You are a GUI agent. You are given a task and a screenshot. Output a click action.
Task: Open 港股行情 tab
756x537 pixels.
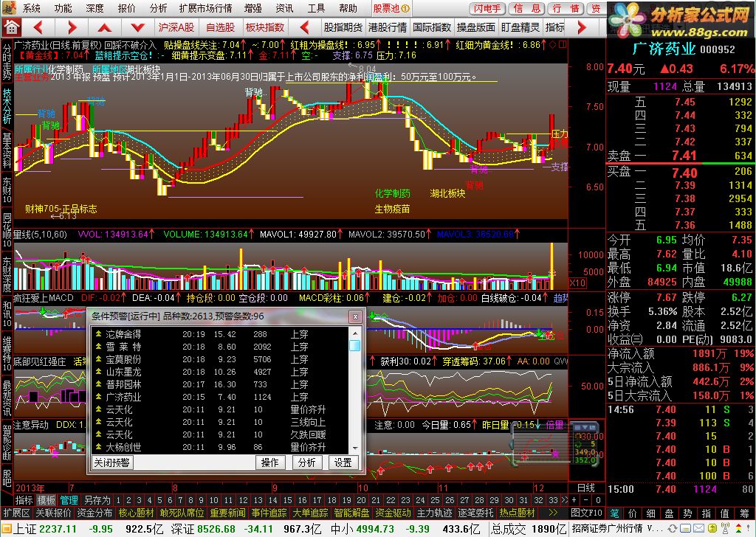tap(387, 27)
